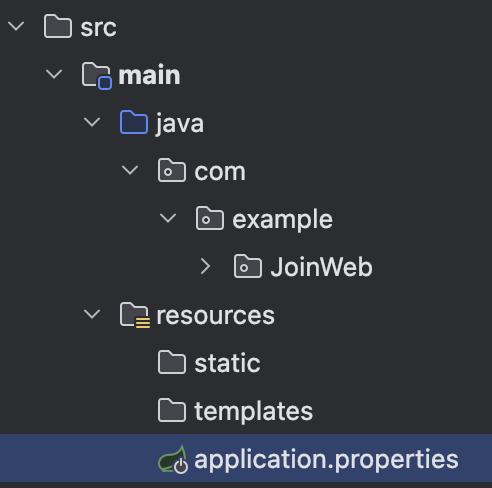Image resolution: width=492 pixels, height=488 pixels.
Task: Click the static folder icon
Action: 172,362
